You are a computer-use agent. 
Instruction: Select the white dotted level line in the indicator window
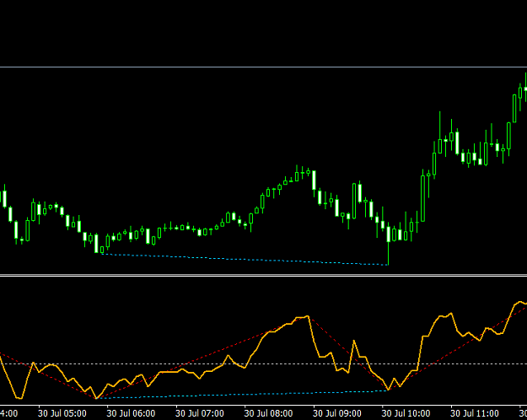coord(263,363)
